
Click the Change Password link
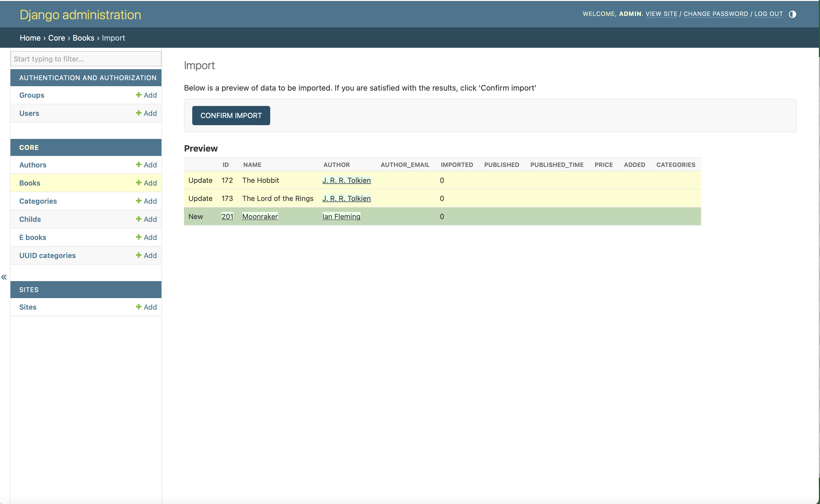tap(716, 14)
